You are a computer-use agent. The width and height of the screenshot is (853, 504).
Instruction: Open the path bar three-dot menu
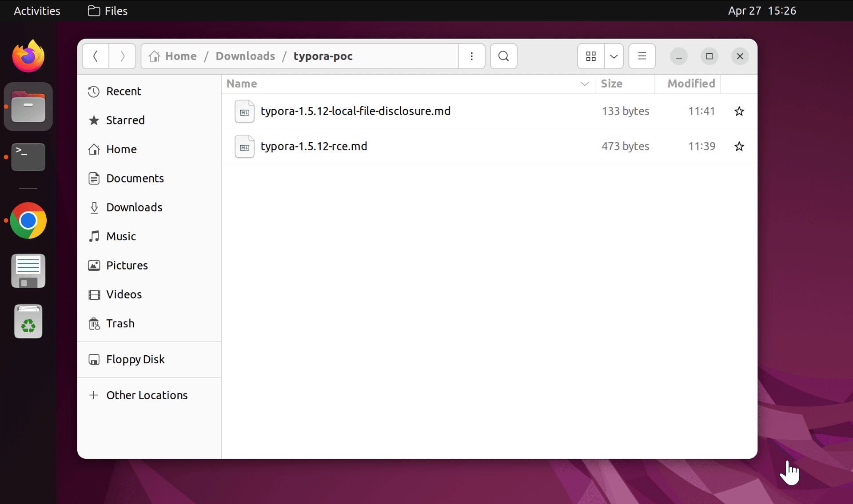coord(471,56)
